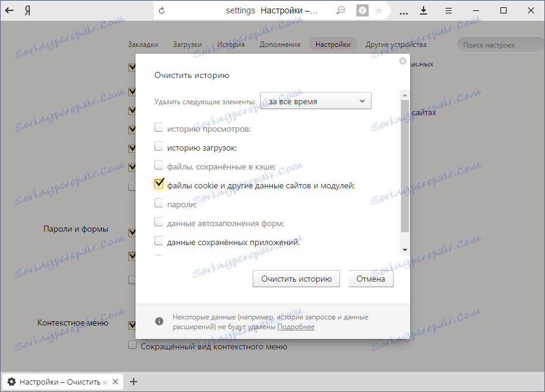
Task: Click the back navigation arrow
Action: coord(10,10)
